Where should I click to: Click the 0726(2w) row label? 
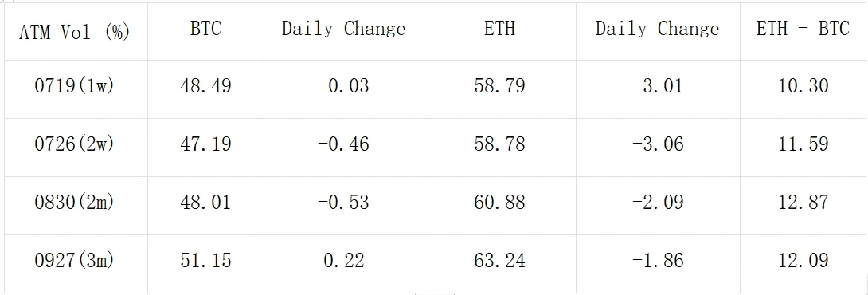(76, 147)
